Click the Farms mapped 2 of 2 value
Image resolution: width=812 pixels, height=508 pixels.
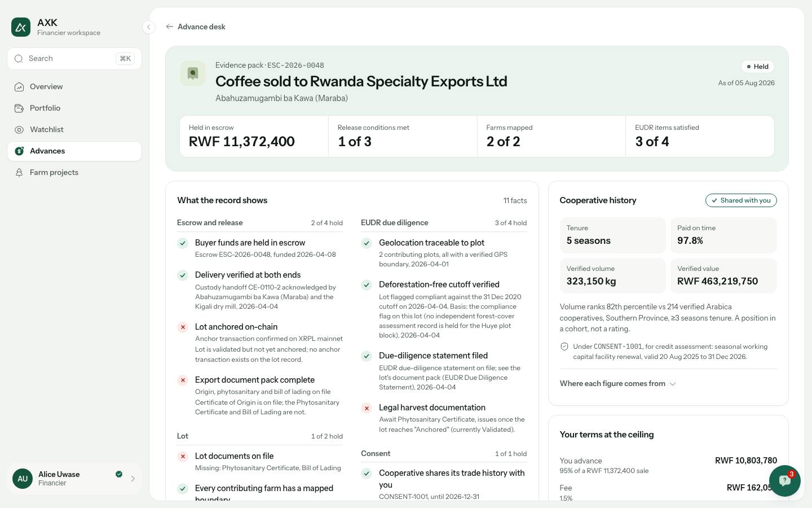coord(504,142)
